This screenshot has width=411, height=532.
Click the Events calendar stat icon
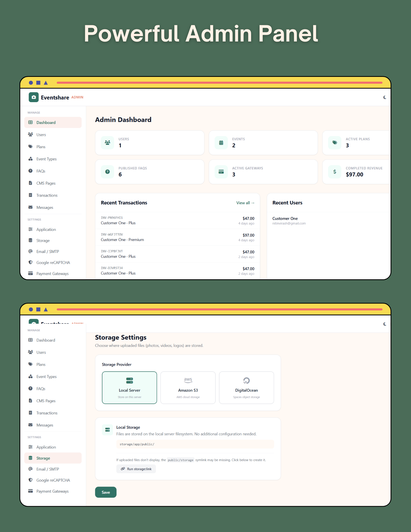click(x=221, y=143)
